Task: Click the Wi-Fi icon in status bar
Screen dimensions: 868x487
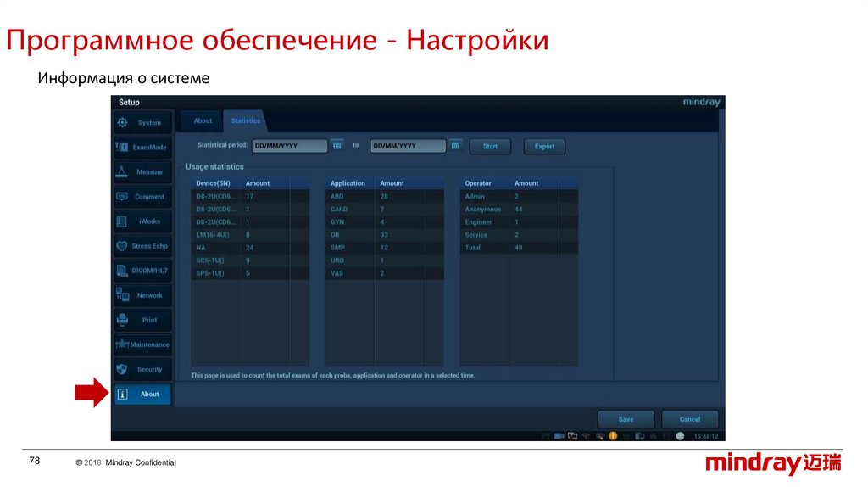Action: coord(586,436)
